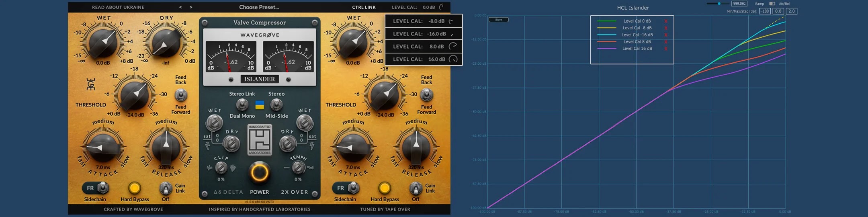Screen dimensions: 868x217
Task: Flip the Stereo/Mid-Side switch
Action: point(276,105)
